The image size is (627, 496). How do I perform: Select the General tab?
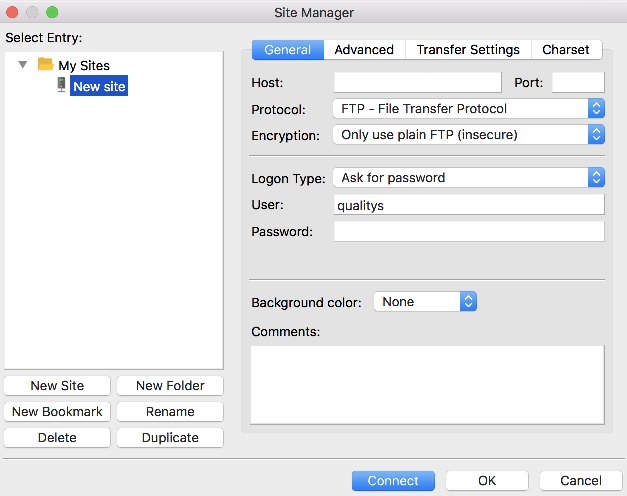[288, 50]
